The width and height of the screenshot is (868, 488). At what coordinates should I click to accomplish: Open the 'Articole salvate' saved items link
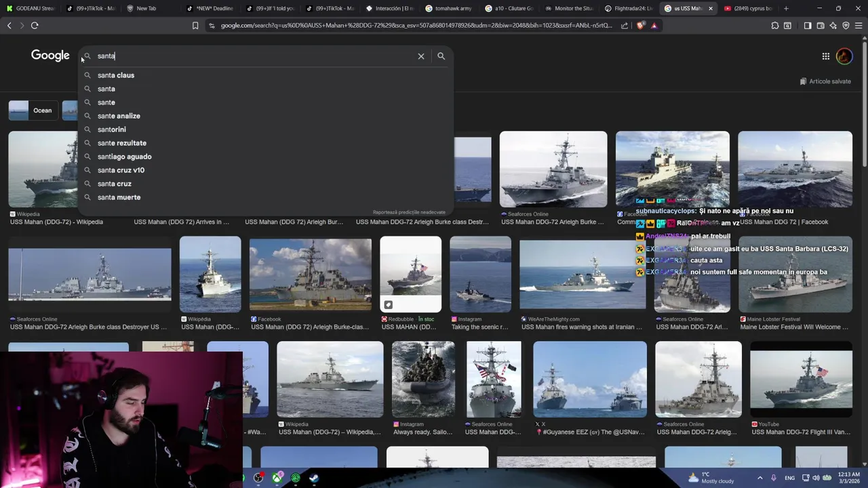(825, 81)
